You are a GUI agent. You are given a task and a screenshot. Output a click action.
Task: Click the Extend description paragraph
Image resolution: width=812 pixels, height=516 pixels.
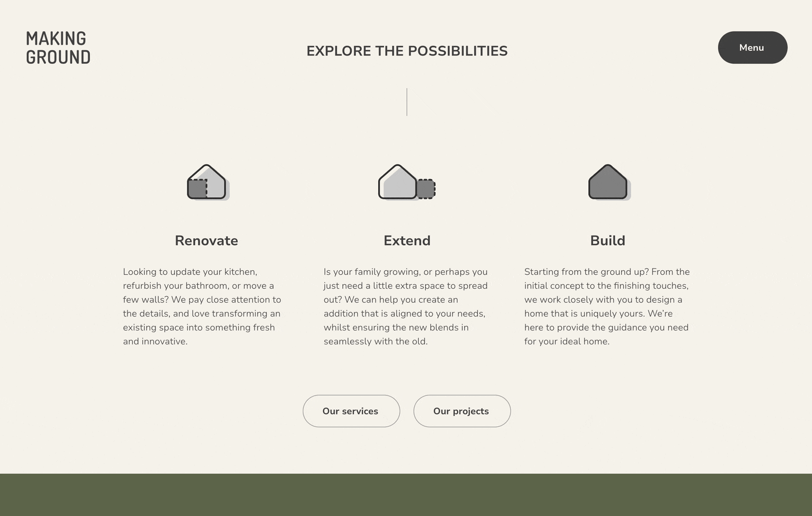point(406,307)
